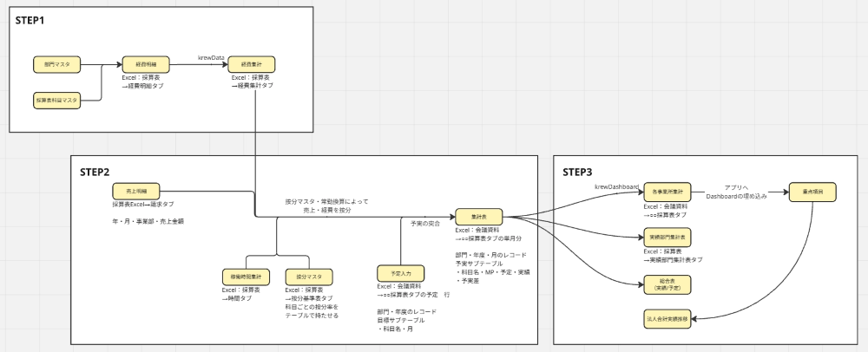The width and height of the screenshot is (868, 352).
Task: Click the "→時間タブ" note text
Action: tap(237, 298)
